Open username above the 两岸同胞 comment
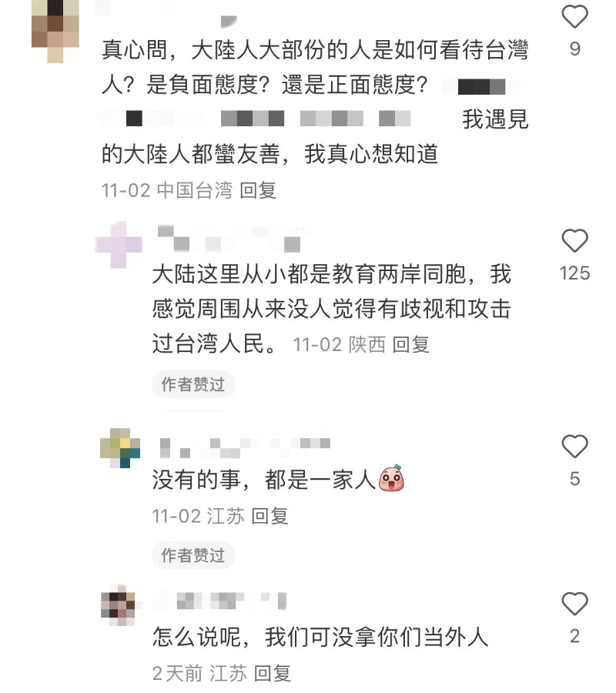This screenshot has width=616, height=693. tap(229, 239)
